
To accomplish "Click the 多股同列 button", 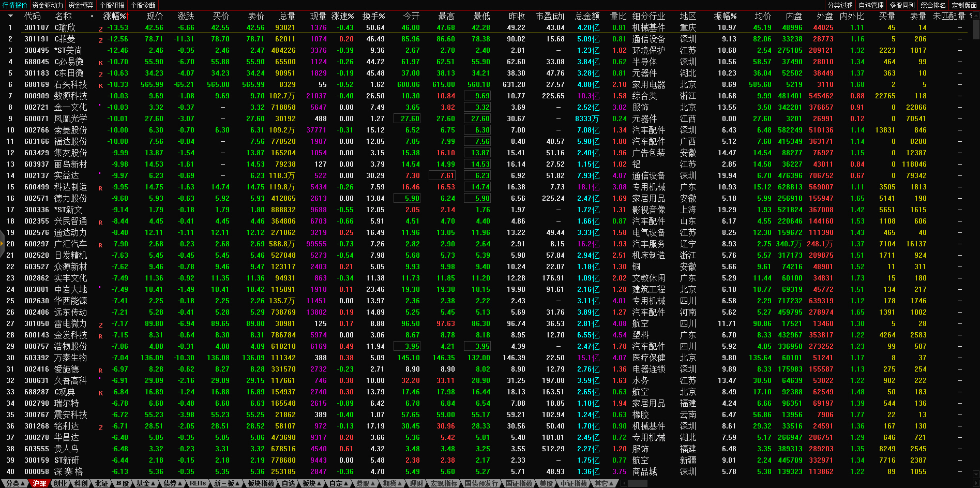I will (902, 5).
